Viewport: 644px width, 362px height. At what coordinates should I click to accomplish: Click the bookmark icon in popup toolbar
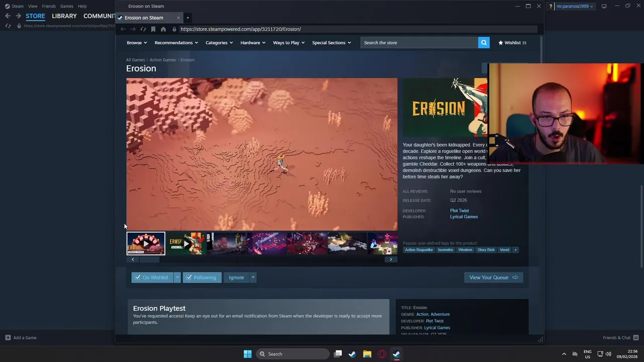tap(153, 29)
